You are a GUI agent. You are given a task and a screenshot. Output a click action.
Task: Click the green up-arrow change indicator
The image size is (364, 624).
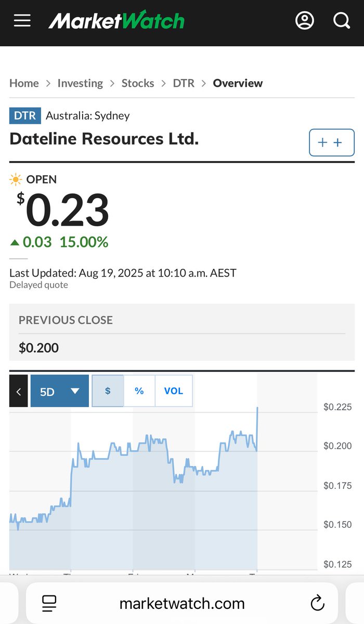15,242
